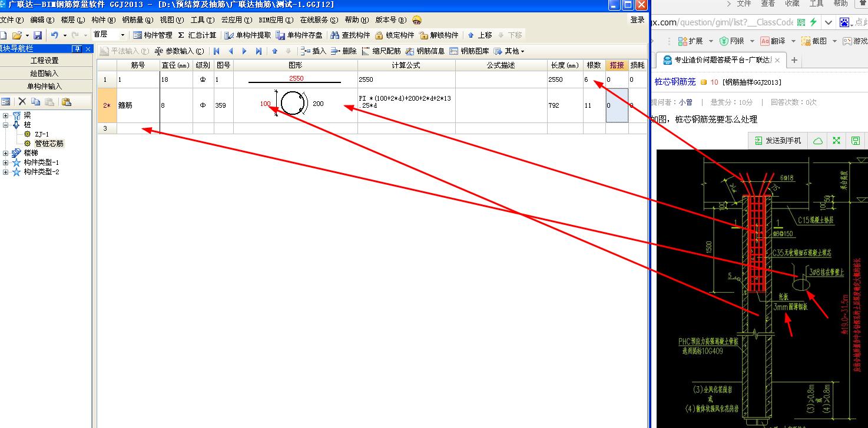Go to previous record arrow icon
868x428 pixels.
[231, 51]
